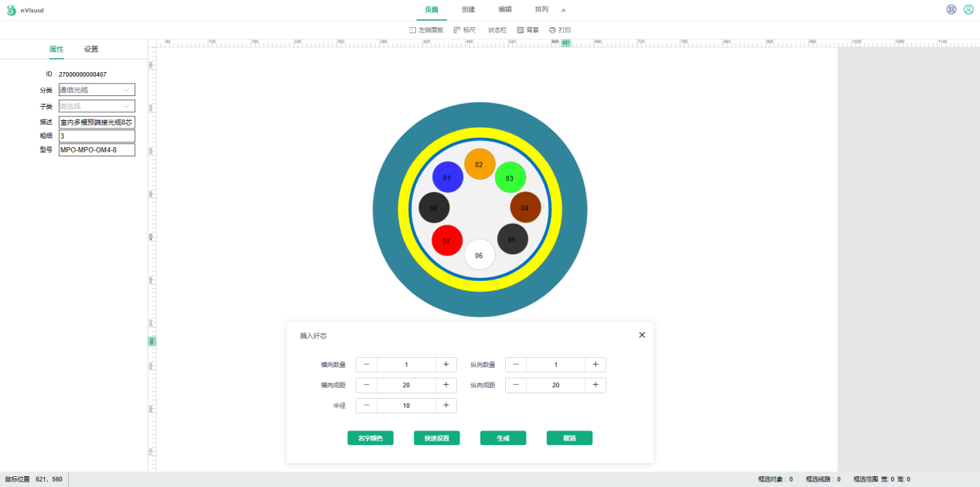Switch to the 属性 properties tab
Viewport: 980px width, 487px height.
[56, 49]
